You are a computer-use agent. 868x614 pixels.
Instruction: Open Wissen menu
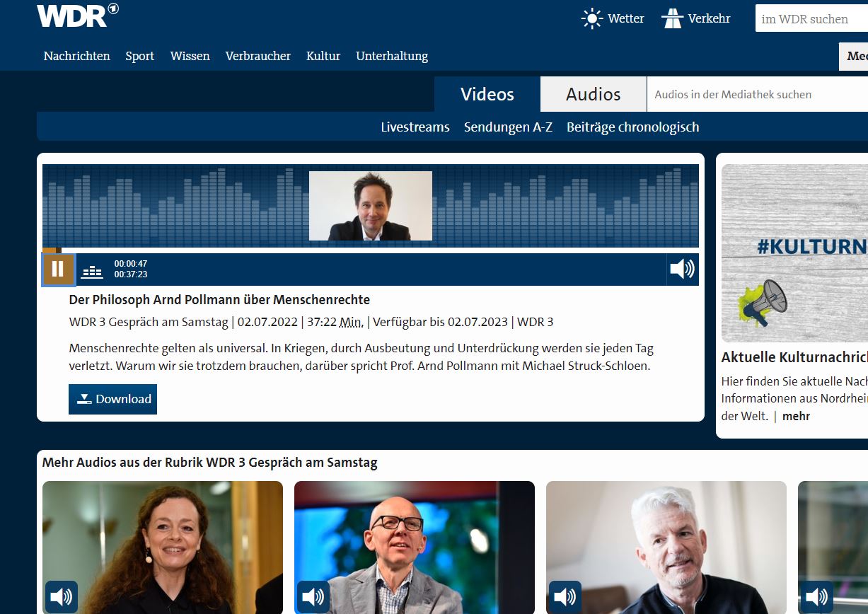click(x=190, y=56)
